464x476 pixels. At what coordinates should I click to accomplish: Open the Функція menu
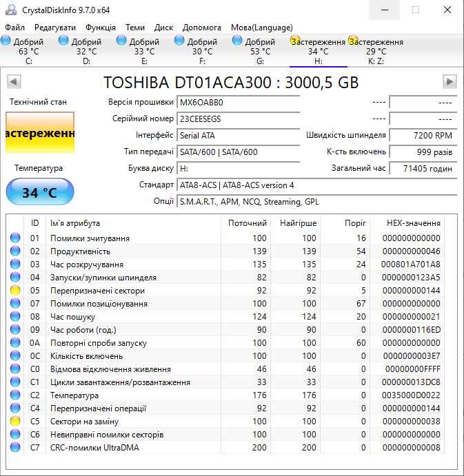[100, 28]
